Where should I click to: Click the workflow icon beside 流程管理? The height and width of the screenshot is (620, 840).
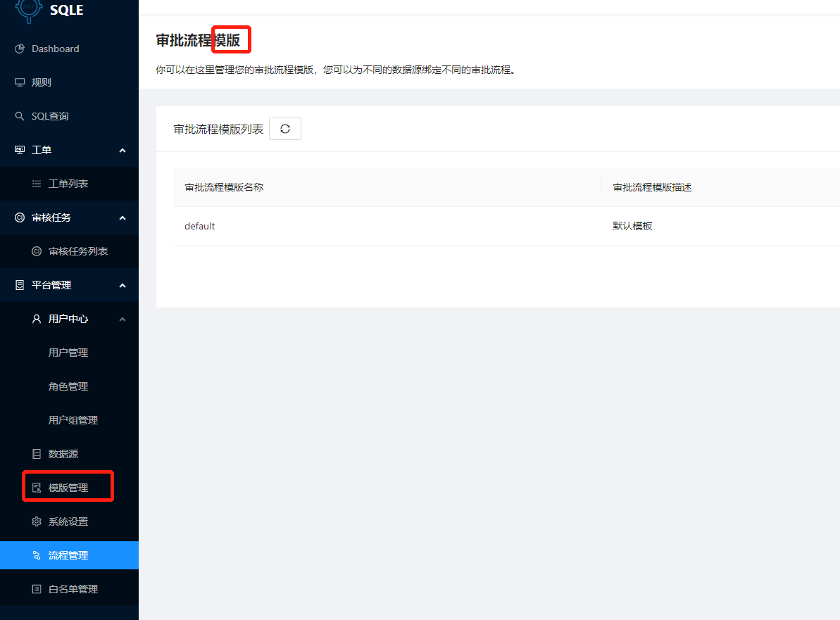point(37,555)
